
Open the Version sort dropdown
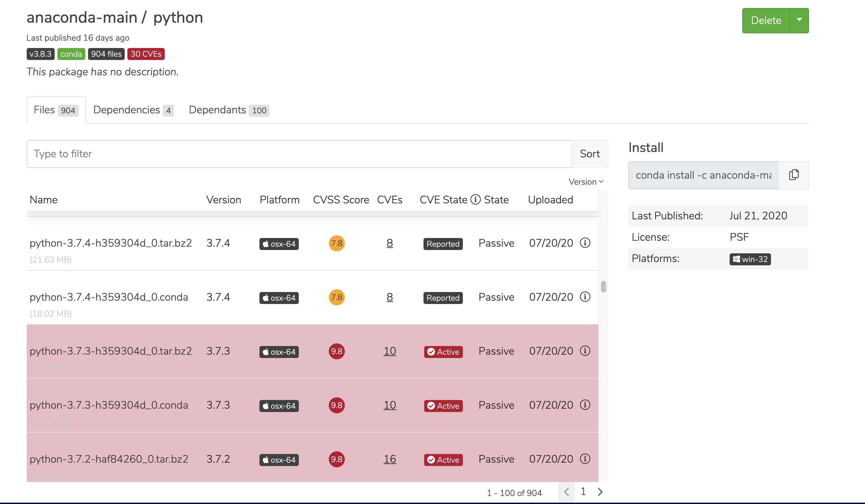click(x=586, y=182)
